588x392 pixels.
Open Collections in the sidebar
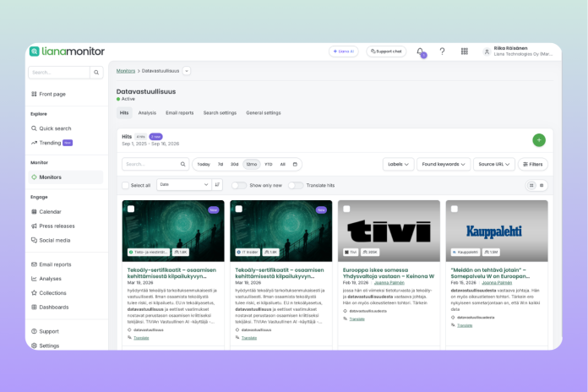(x=49, y=293)
